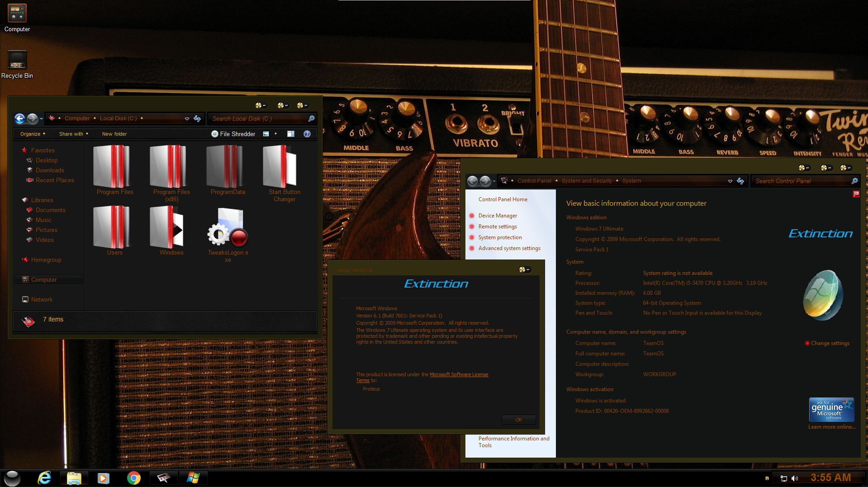The height and width of the screenshot is (487, 868).
Task: Change view icon in Explorer toolbar
Action: point(266,134)
